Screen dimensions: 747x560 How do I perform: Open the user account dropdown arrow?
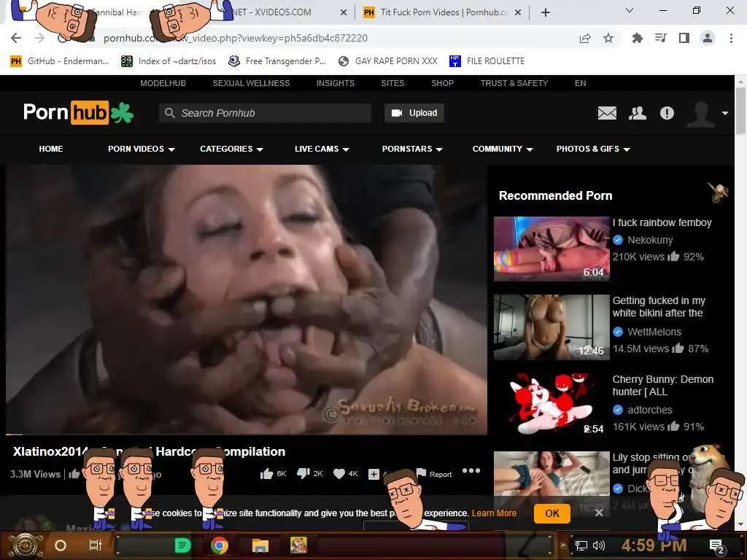[x=724, y=113]
